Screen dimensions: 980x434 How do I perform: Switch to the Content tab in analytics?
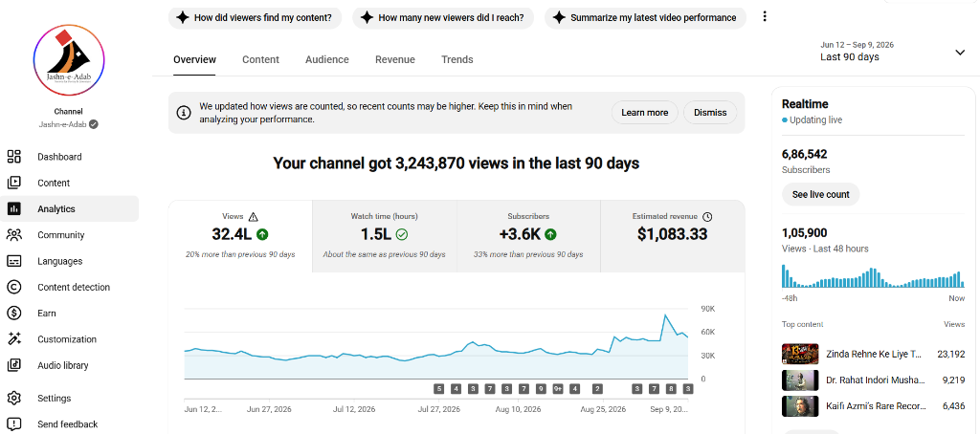coord(260,60)
